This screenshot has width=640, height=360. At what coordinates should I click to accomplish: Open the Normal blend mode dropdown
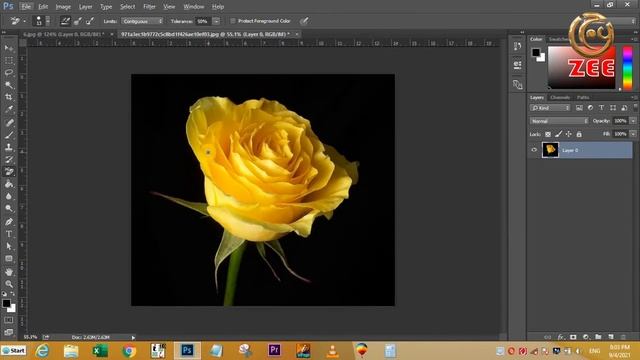559,121
